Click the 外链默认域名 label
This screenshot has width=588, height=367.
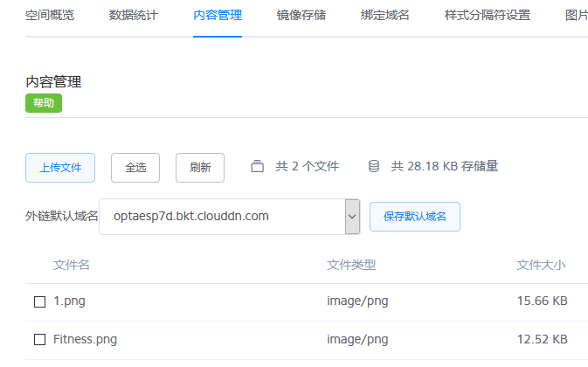pyautogui.click(x=61, y=217)
